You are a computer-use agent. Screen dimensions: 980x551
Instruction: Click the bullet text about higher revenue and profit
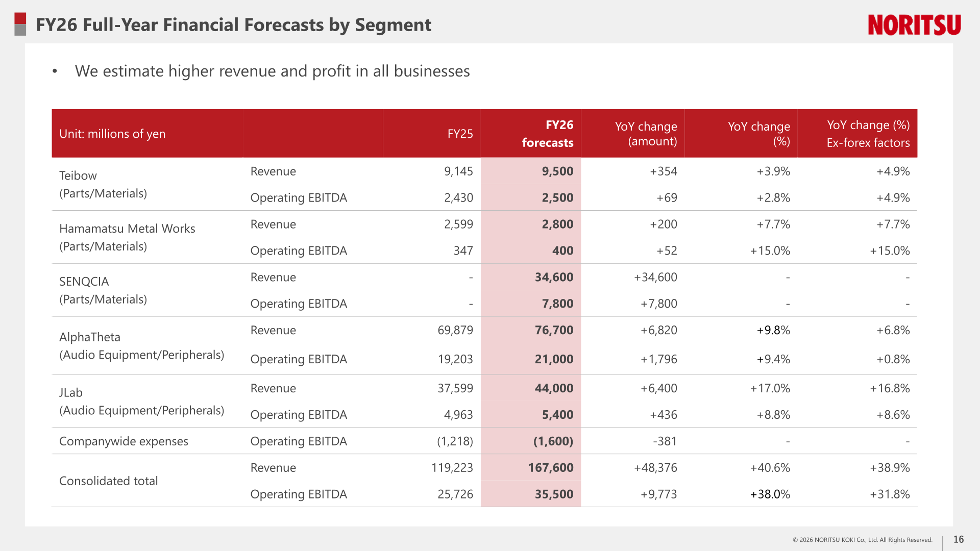point(272,71)
